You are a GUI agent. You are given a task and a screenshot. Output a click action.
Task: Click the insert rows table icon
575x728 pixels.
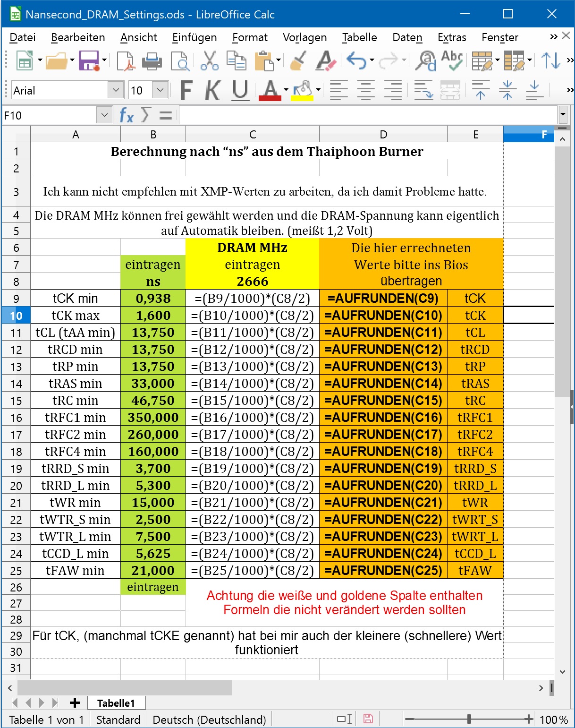[x=482, y=60]
